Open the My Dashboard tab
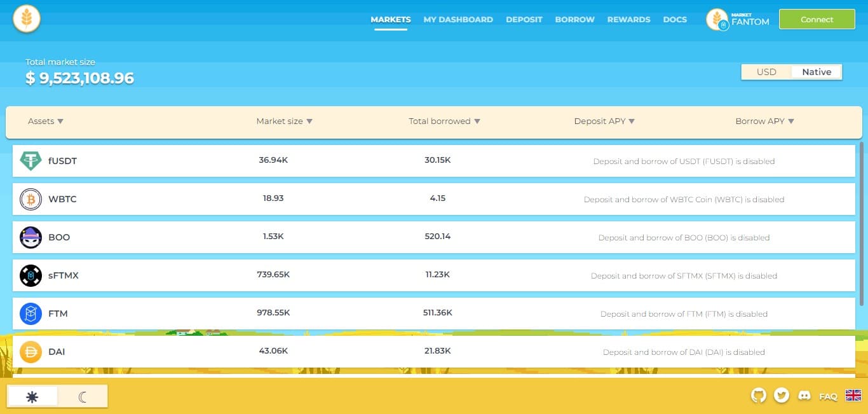The image size is (868, 414). (458, 20)
